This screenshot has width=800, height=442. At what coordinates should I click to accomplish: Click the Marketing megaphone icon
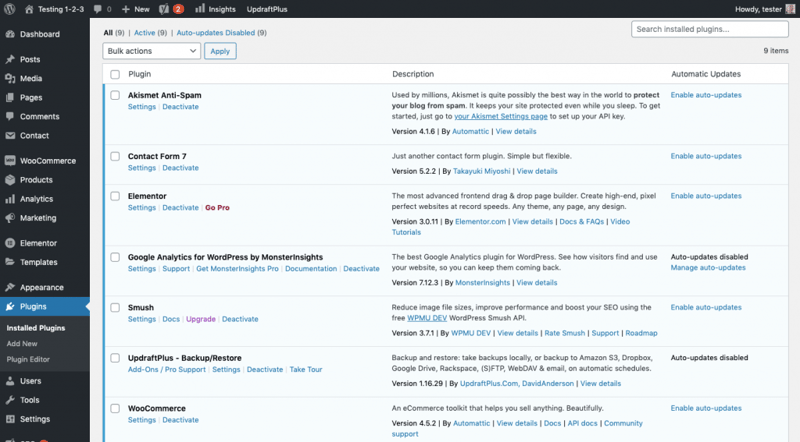pos(10,218)
